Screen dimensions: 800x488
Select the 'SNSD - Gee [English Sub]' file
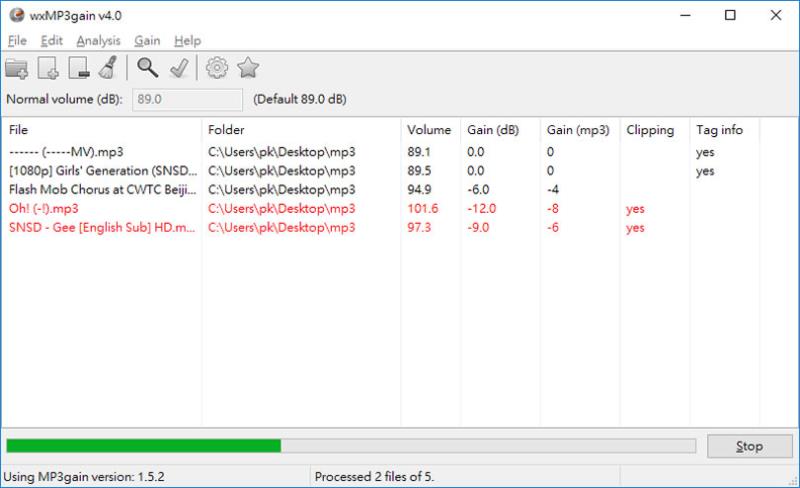381,228
